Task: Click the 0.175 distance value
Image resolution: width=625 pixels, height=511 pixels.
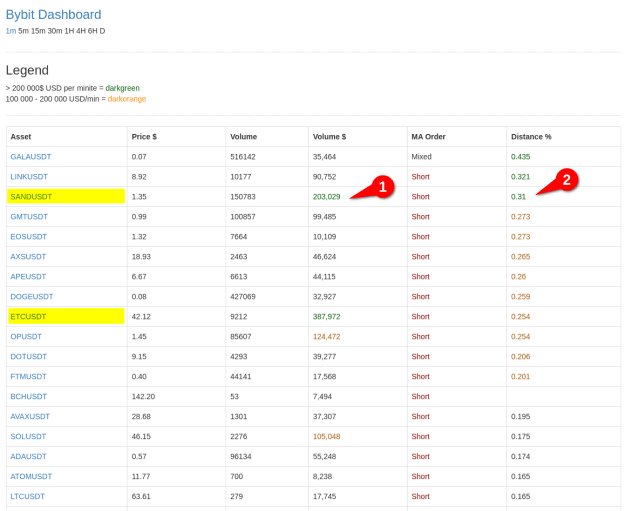Action: pos(521,436)
